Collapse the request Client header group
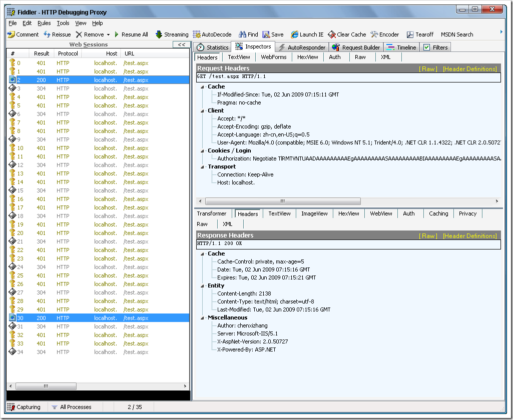This screenshot has width=513, height=420. point(202,111)
